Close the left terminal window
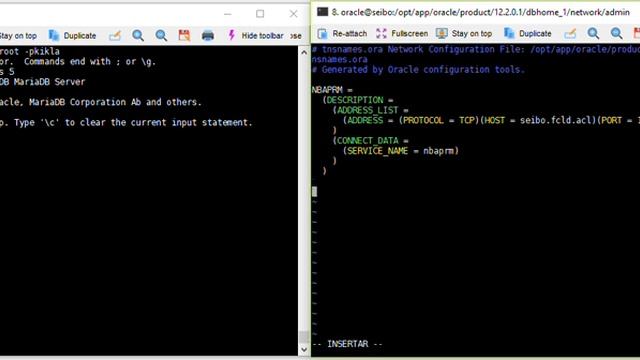640x360 pixels. (293, 14)
